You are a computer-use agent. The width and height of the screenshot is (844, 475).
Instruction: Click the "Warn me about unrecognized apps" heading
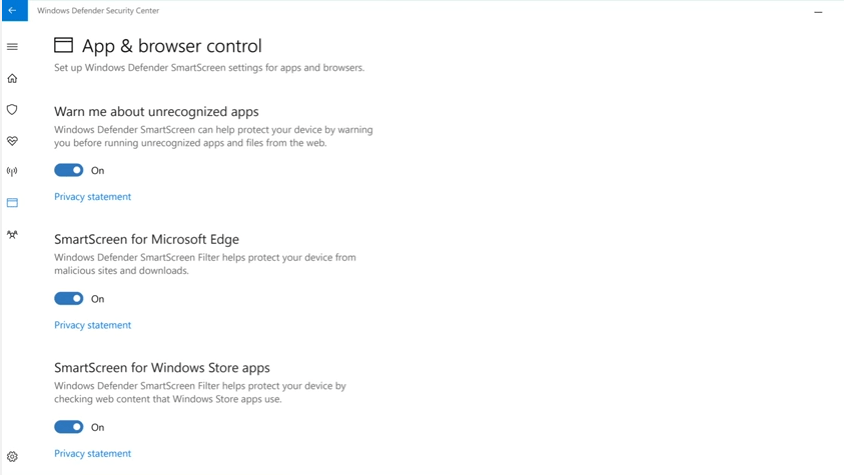[x=156, y=112]
